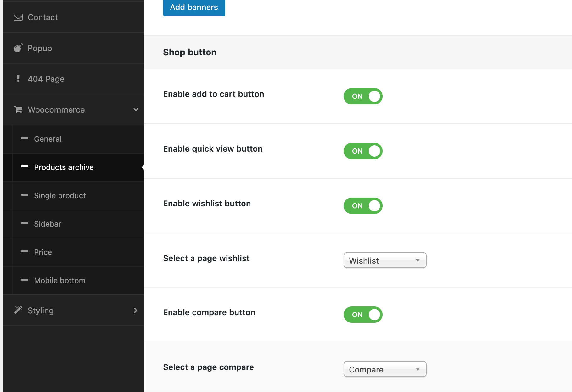The height and width of the screenshot is (392, 572).
Task: Open the compare page dropdown
Action: tap(385, 369)
